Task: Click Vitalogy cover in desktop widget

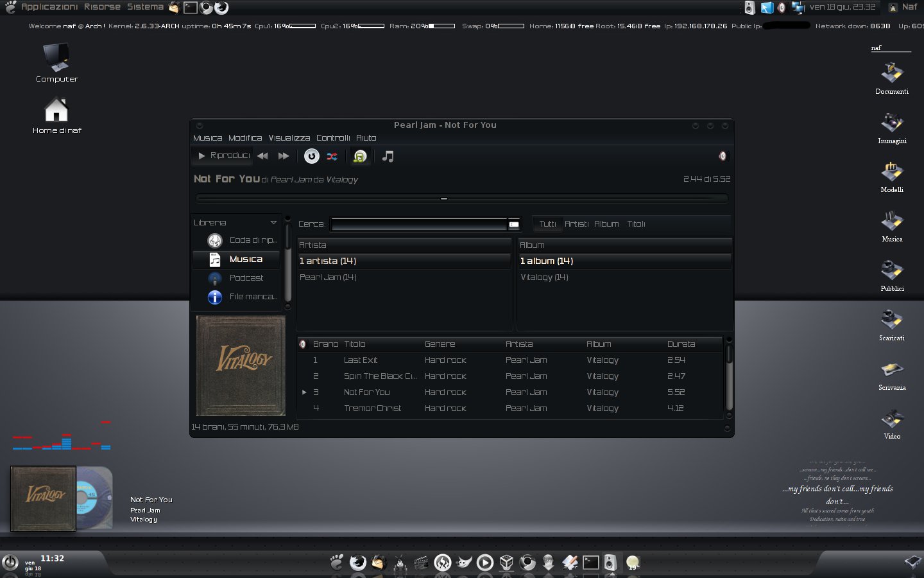Action: [x=43, y=498]
